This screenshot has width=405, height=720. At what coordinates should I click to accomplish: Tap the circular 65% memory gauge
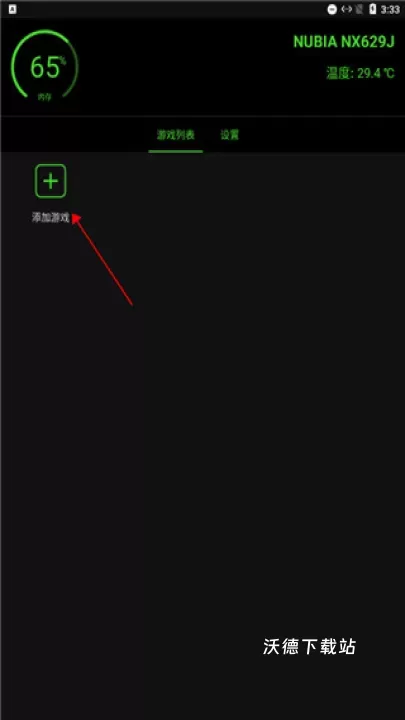[45, 66]
